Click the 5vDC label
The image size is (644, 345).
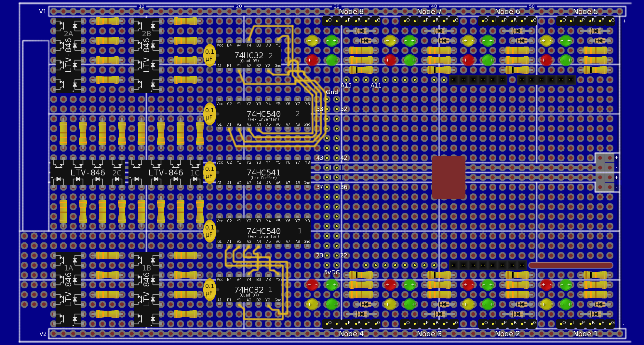coord(332,273)
